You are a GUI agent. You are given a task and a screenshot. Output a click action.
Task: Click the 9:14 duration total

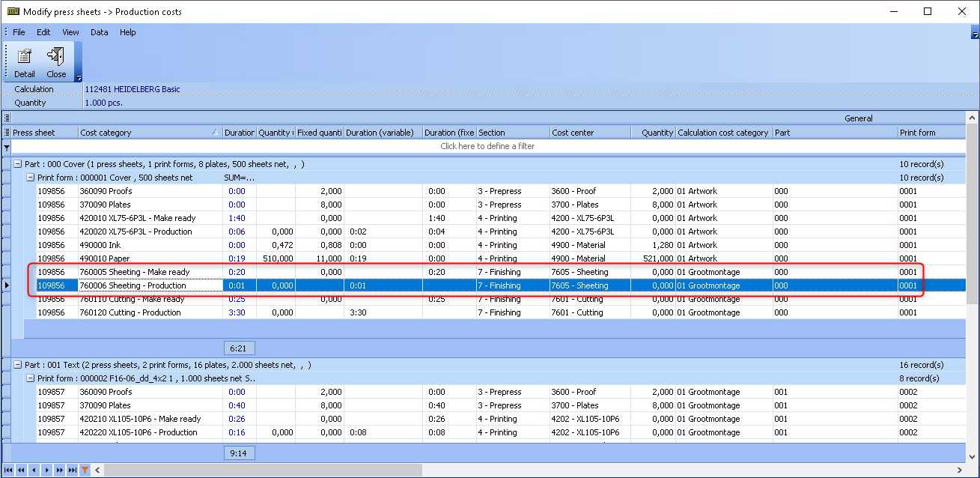click(x=239, y=453)
